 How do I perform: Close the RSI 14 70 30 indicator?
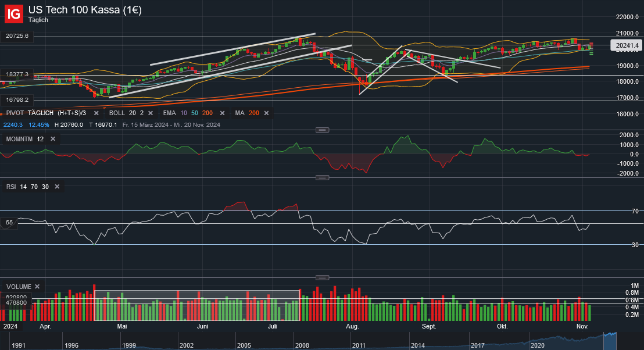pyautogui.click(x=57, y=187)
